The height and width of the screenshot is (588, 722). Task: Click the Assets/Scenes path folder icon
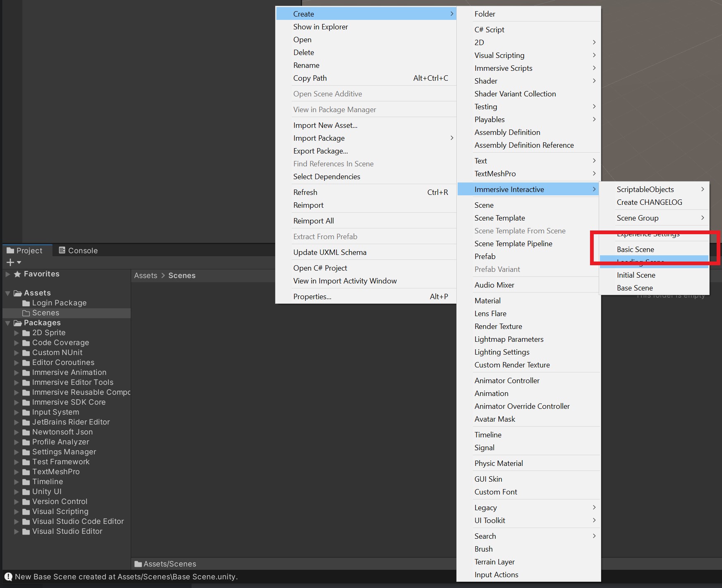coord(138,564)
